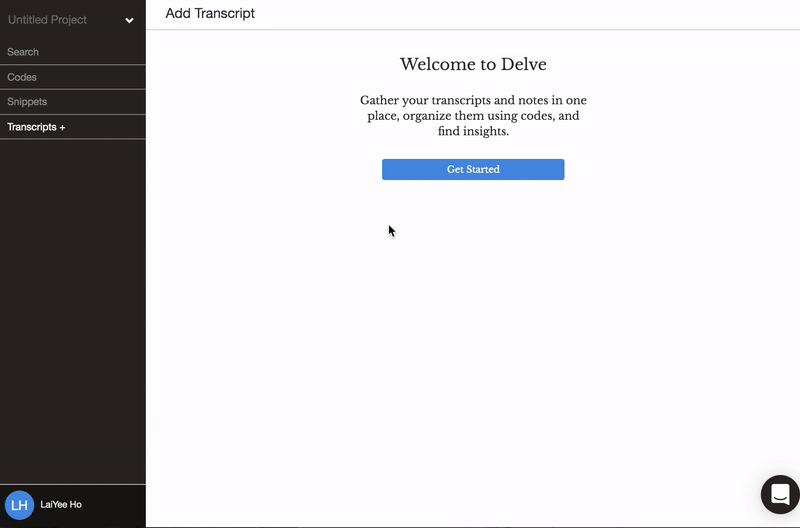Open the chat support bubble icon
800x528 pixels.
[x=780, y=494]
